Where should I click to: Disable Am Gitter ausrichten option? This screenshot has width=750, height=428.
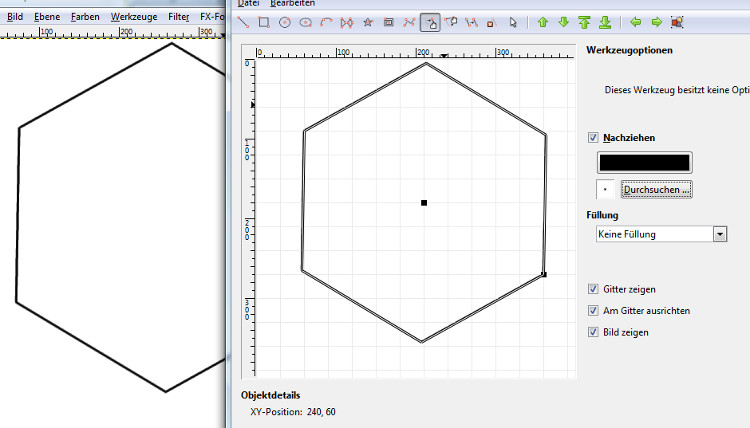pyautogui.click(x=593, y=310)
